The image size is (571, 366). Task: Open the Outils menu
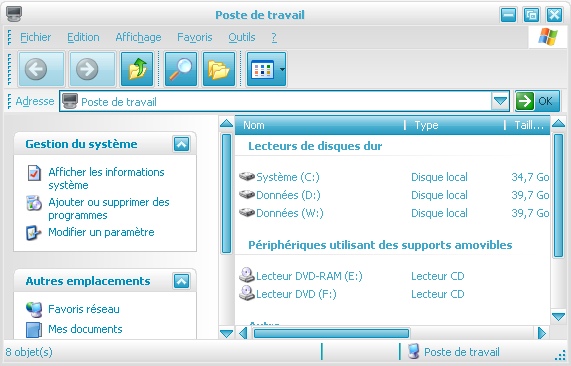pyautogui.click(x=242, y=37)
